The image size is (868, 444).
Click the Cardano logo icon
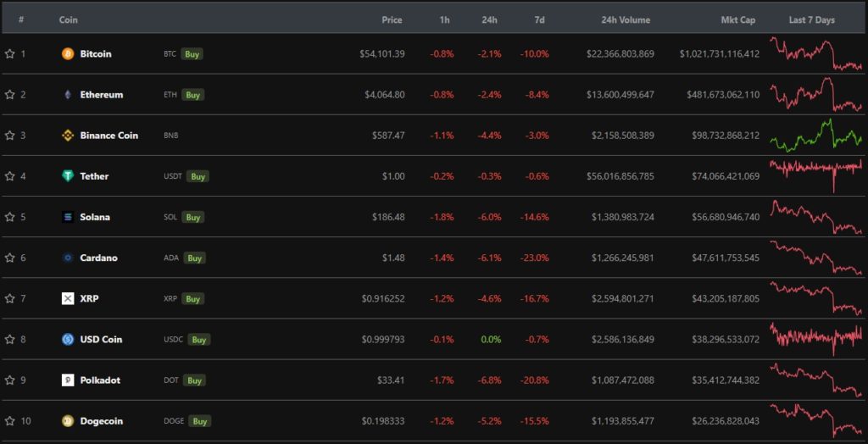coord(68,258)
